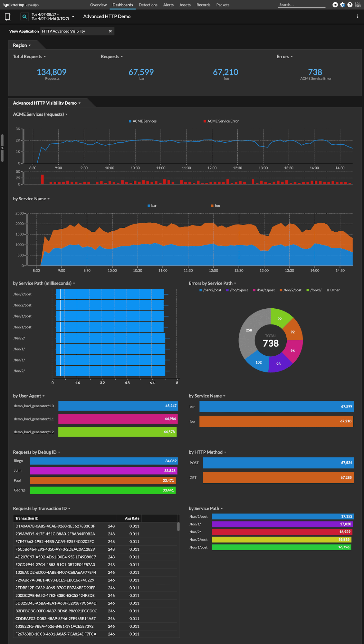Open the by User Agent chart menu
Viewport: 364px width, 644px height.
pyautogui.click(x=29, y=396)
